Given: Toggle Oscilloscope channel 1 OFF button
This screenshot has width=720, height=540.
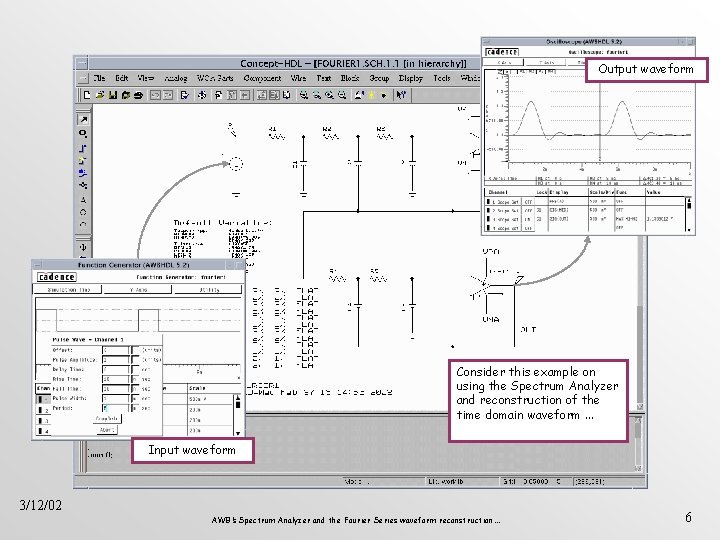Looking at the screenshot, I should click(x=528, y=202).
